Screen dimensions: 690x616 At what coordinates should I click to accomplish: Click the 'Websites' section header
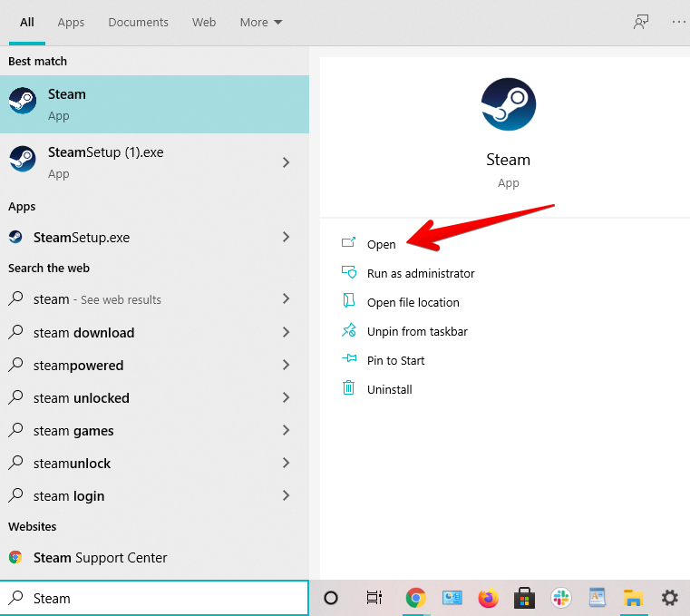32,526
